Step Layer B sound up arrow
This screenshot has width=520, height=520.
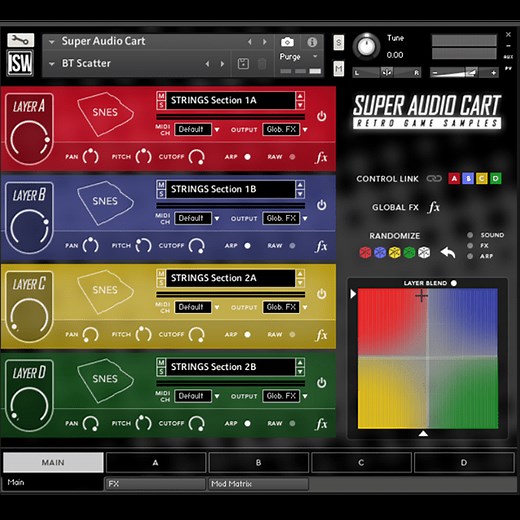point(300,185)
